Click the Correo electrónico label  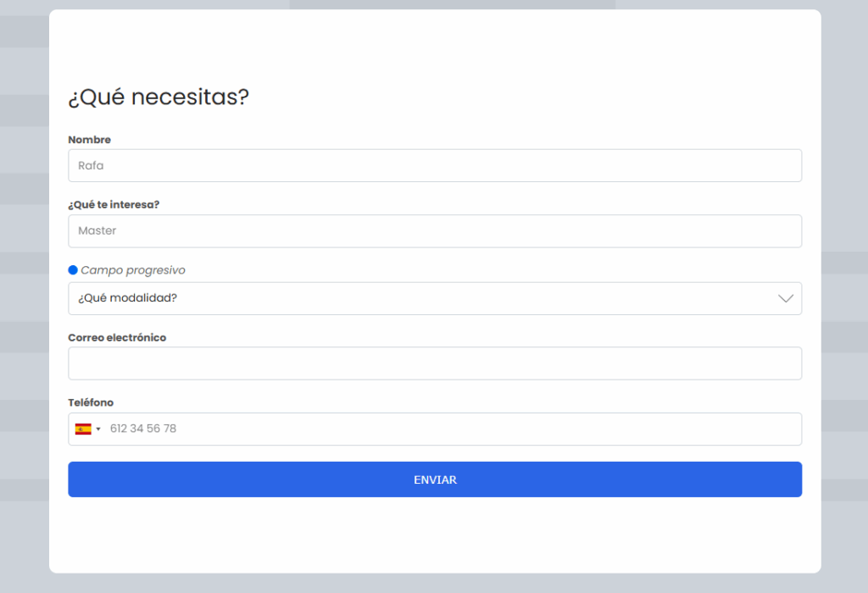[x=117, y=337]
